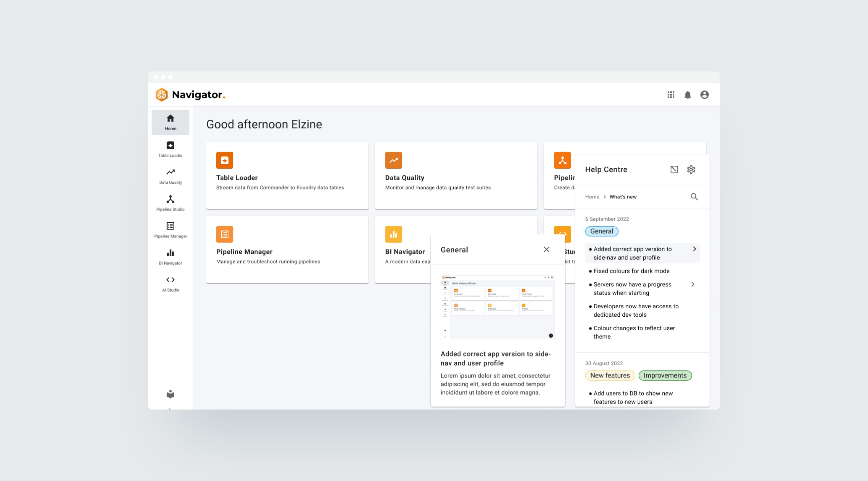Click the notifications bell icon
Viewport: 868px width, 481px height.
(x=688, y=95)
